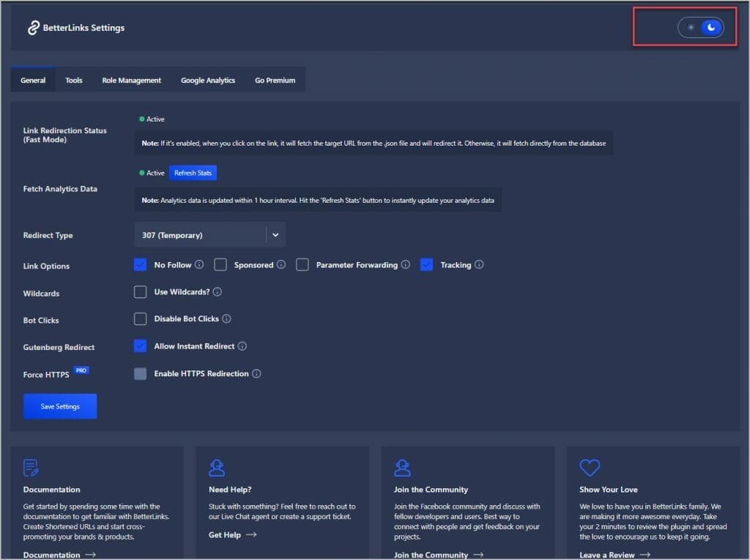
Task: Click the BetterLinks chain logo icon
Action: coord(33,28)
